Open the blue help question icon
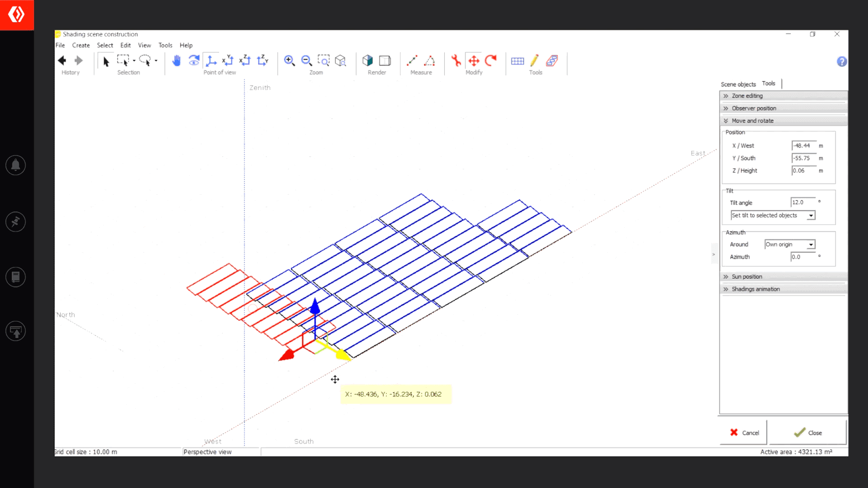Viewport: 868px width, 488px height. 841,61
